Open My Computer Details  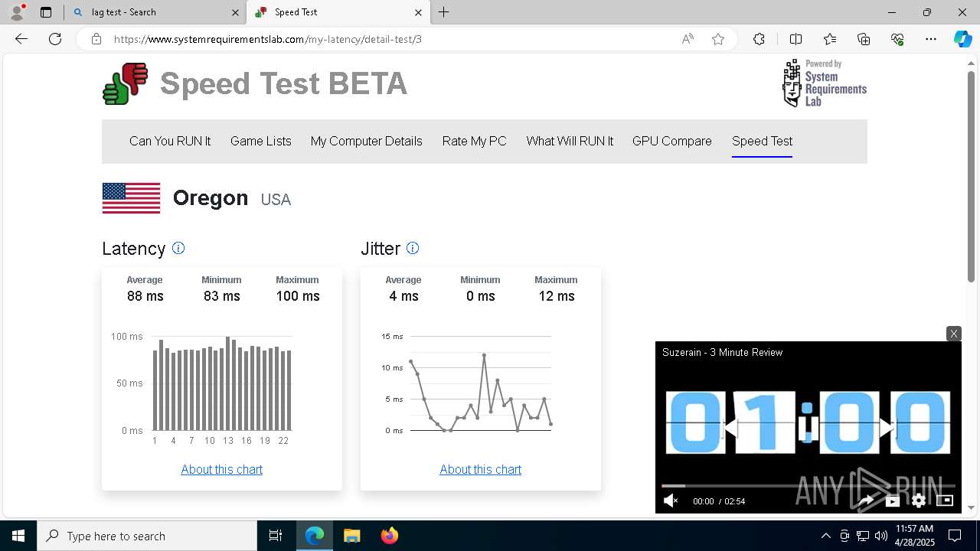[x=367, y=141]
